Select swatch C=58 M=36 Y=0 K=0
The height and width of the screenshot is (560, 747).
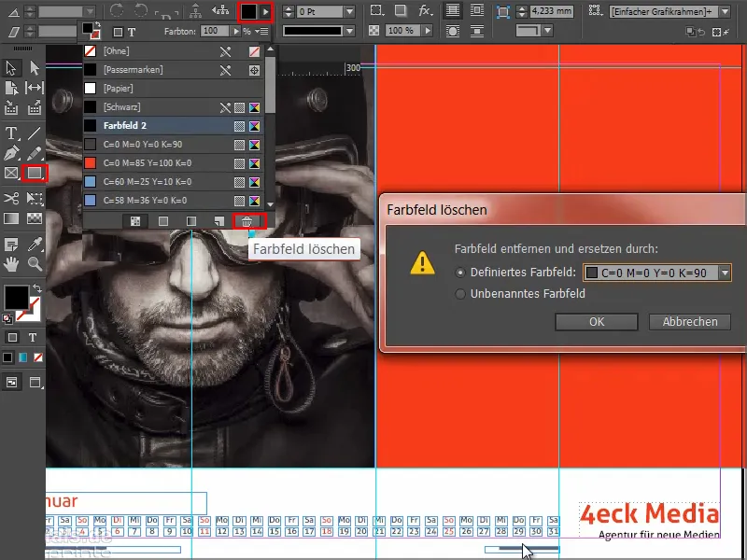174,200
